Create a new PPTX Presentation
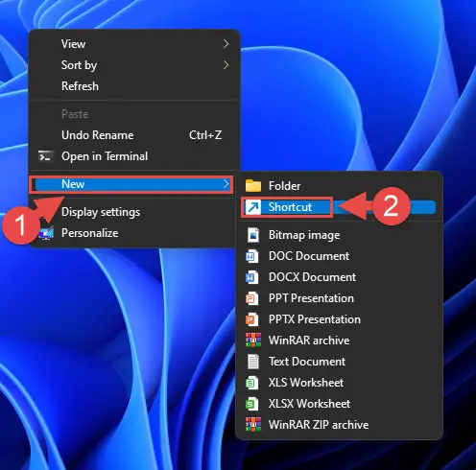Screen dimensions: 476x470 point(339,319)
